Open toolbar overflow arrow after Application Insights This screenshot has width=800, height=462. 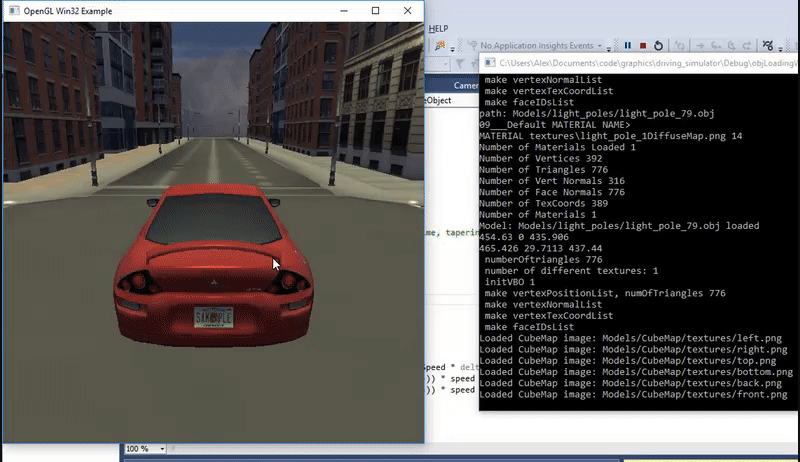[x=609, y=49]
